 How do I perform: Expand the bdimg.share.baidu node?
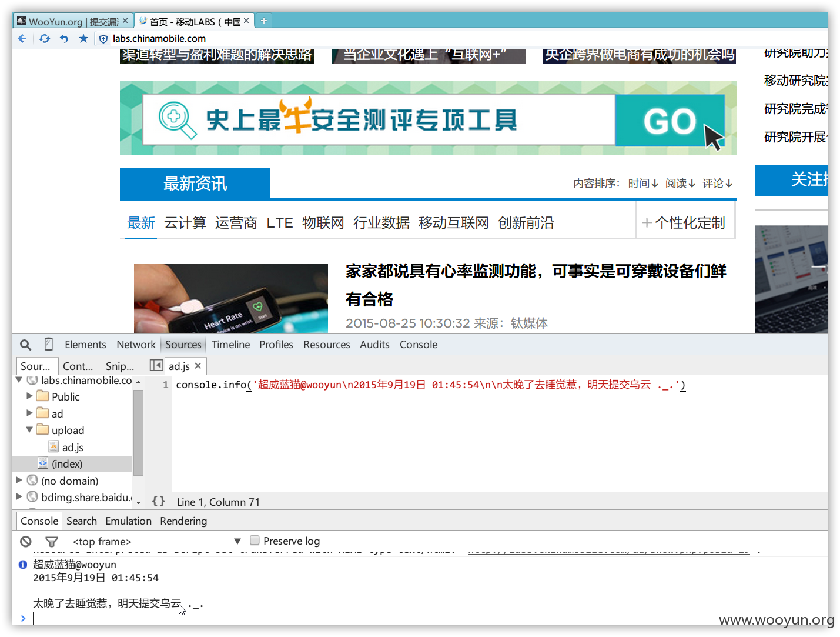[x=19, y=496]
